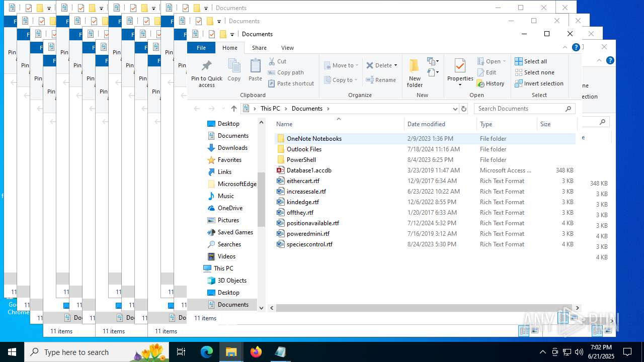Open Firefox from taskbar
Image resolution: width=644 pixels, height=362 pixels.
(x=256, y=352)
